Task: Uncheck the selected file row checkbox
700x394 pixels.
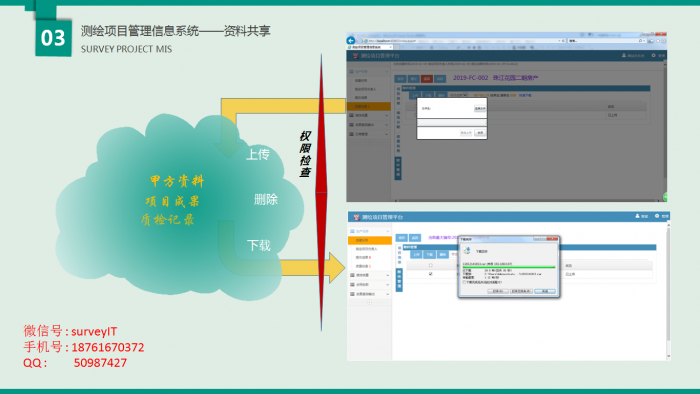Action: point(430,274)
